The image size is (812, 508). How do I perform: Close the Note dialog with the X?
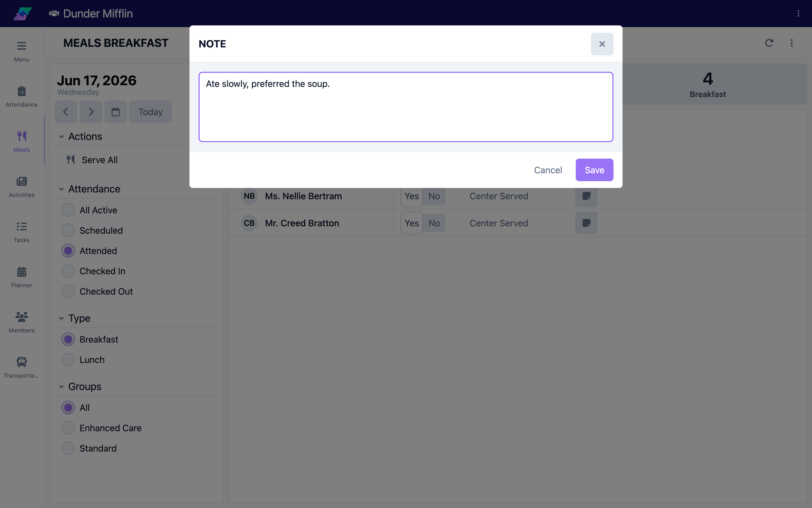click(x=602, y=44)
